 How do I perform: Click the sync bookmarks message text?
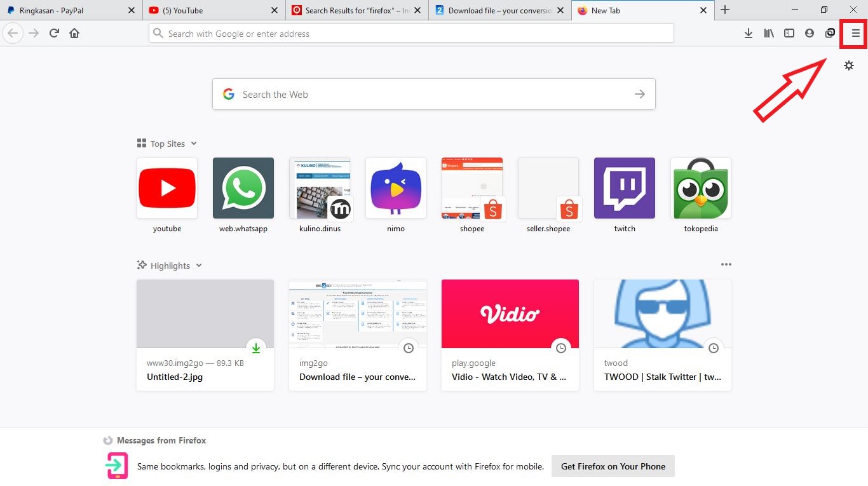tap(341, 466)
